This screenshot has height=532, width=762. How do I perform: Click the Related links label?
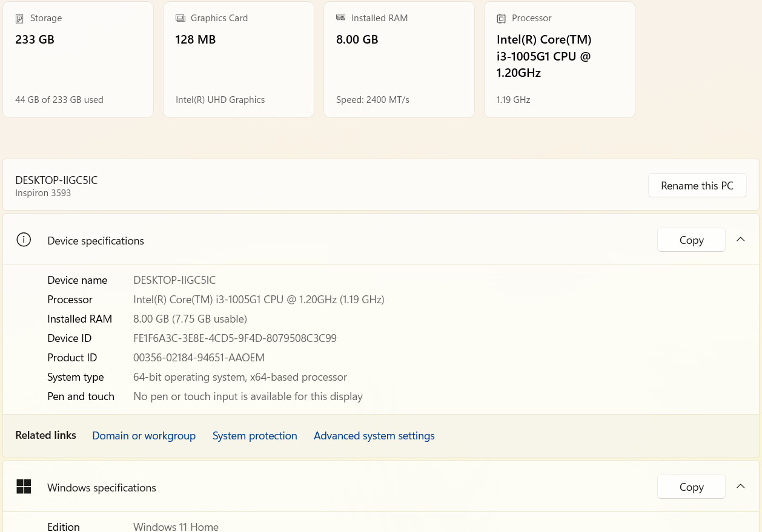click(x=45, y=435)
